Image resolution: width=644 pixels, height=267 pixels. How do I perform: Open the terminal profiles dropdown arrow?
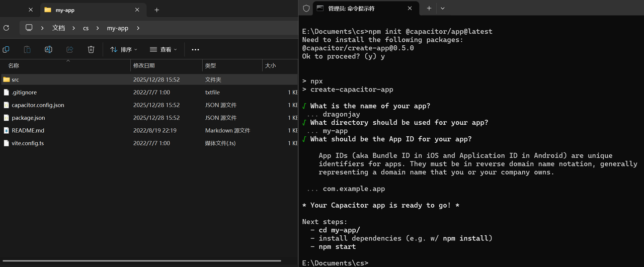tap(443, 9)
